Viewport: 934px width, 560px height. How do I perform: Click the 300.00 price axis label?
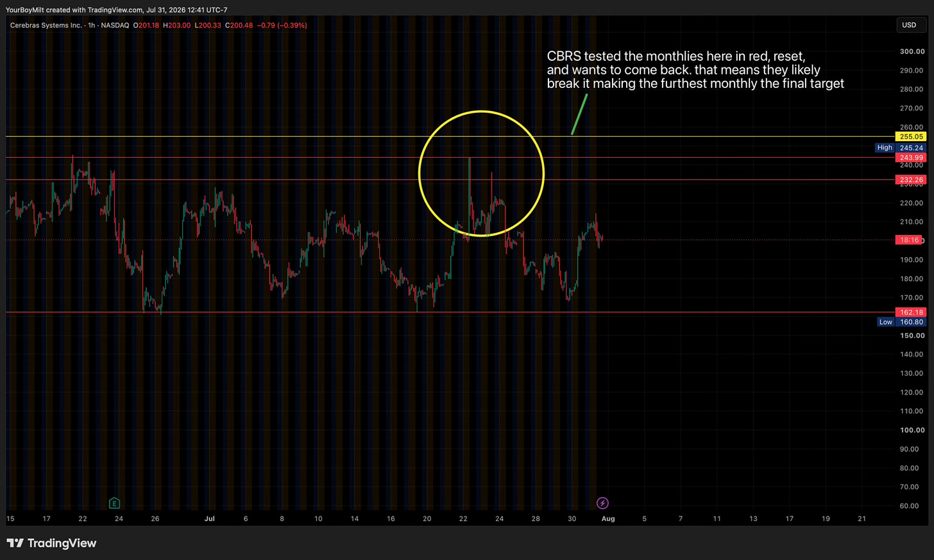(912, 51)
